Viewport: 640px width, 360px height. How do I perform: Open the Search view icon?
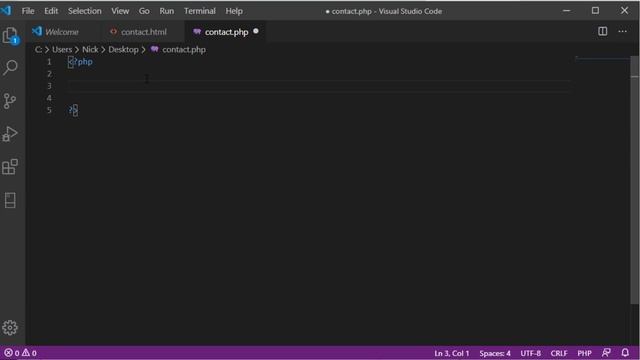10,67
